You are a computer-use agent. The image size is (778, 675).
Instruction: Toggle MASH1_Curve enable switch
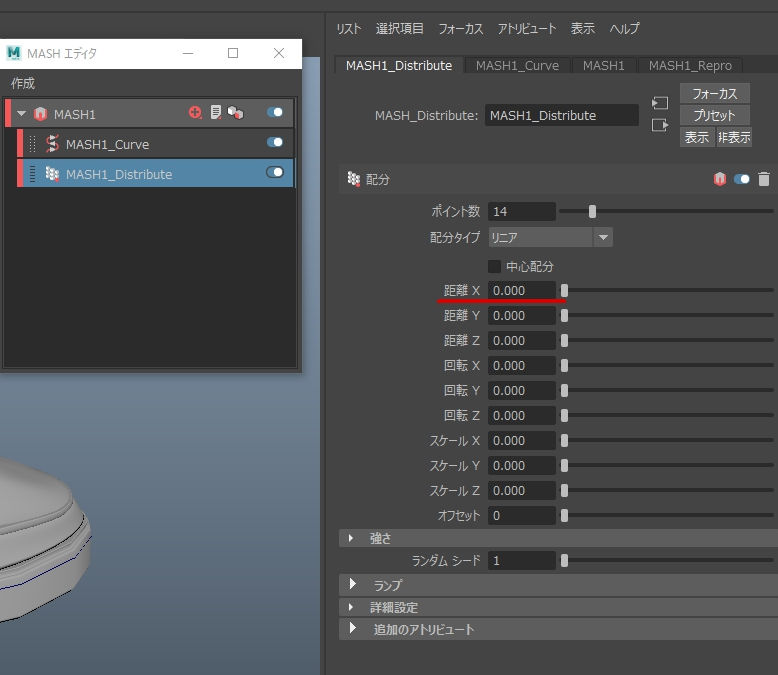(274, 142)
